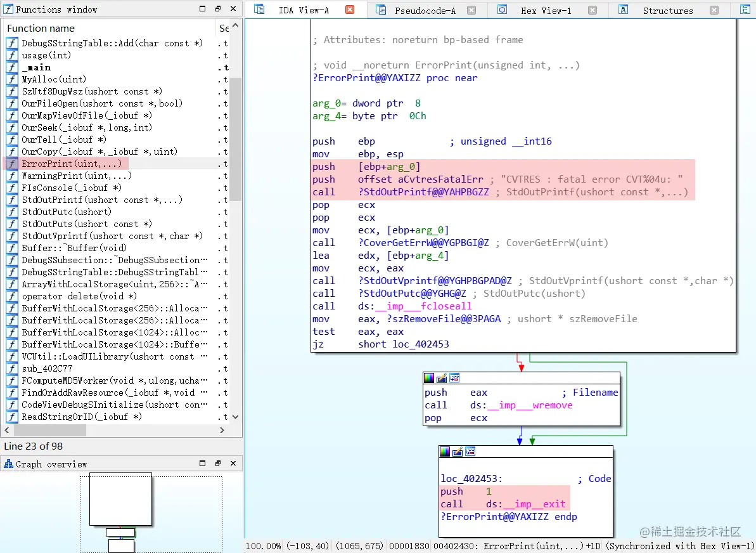
Task: Click the IDA View-A tab icon
Action: point(260,10)
